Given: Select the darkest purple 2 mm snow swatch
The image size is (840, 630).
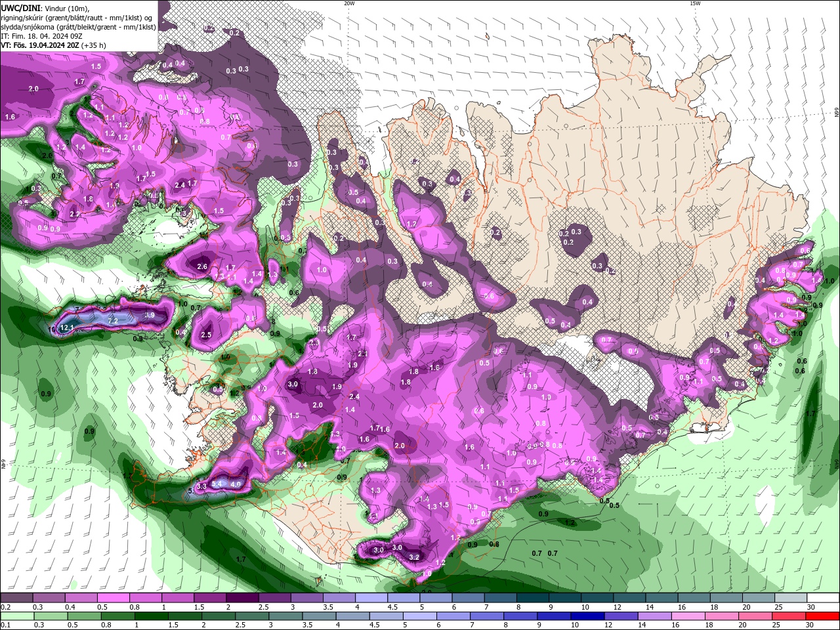Looking at the screenshot, I should pos(241,598).
